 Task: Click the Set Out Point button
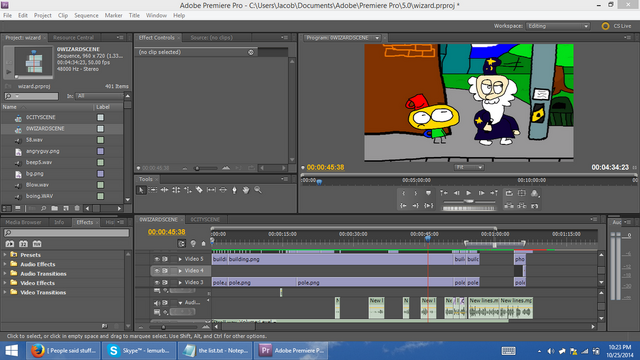pyautogui.click(x=416, y=193)
